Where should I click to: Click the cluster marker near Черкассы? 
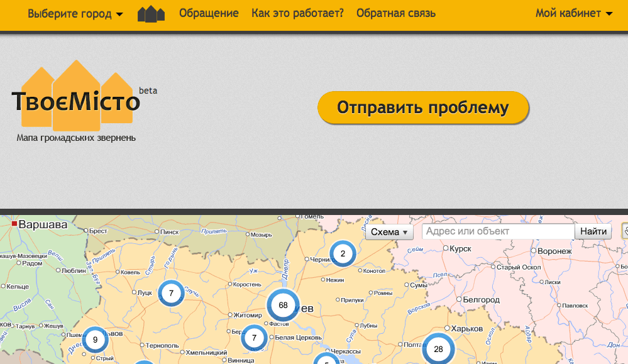(x=326, y=361)
